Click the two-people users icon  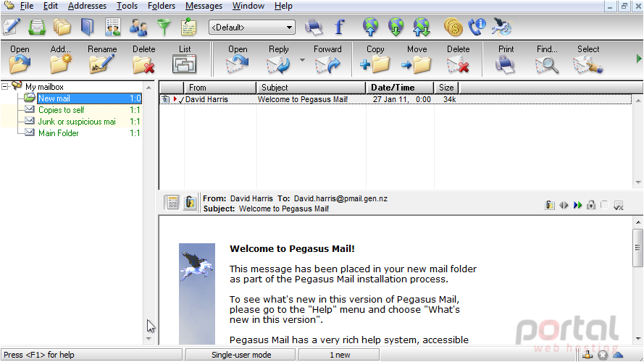[x=138, y=27]
